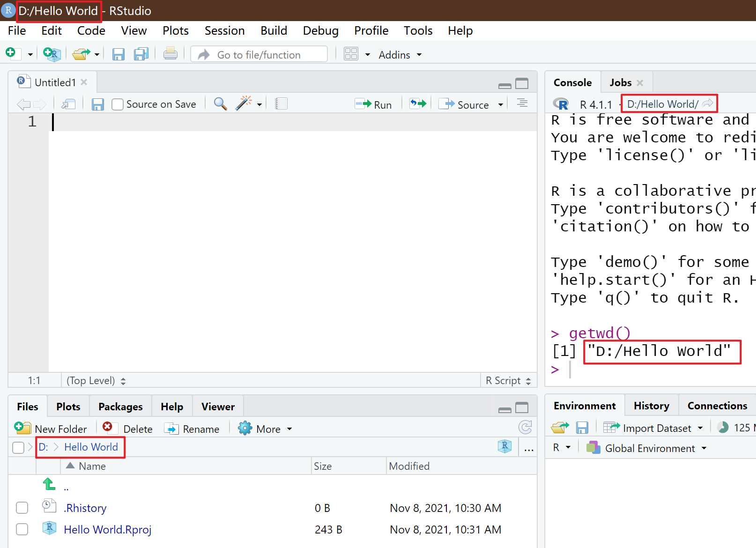Click the Save All documents icon
Screen dimensions: 756x548
click(x=141, y=54)
